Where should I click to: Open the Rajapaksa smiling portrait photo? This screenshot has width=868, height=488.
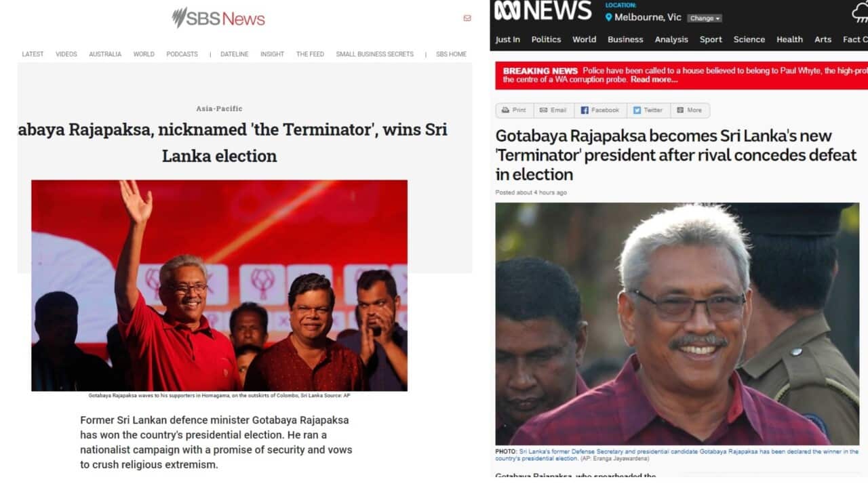pos(677,324)
